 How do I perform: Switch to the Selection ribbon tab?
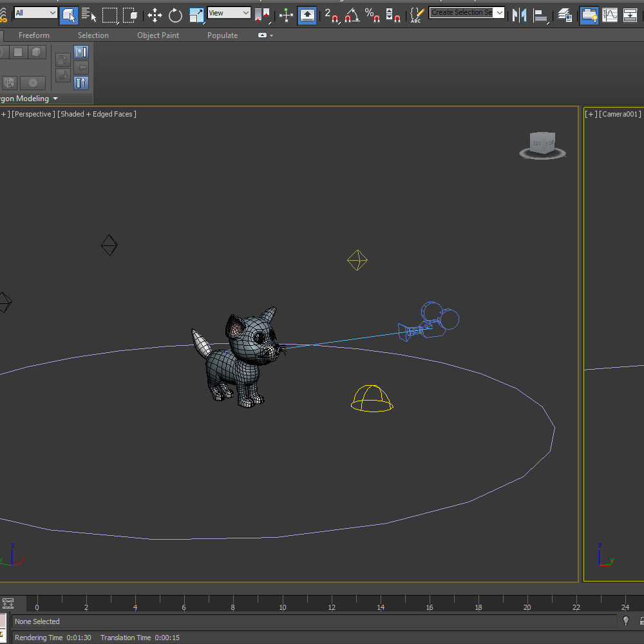pos(93,35)
